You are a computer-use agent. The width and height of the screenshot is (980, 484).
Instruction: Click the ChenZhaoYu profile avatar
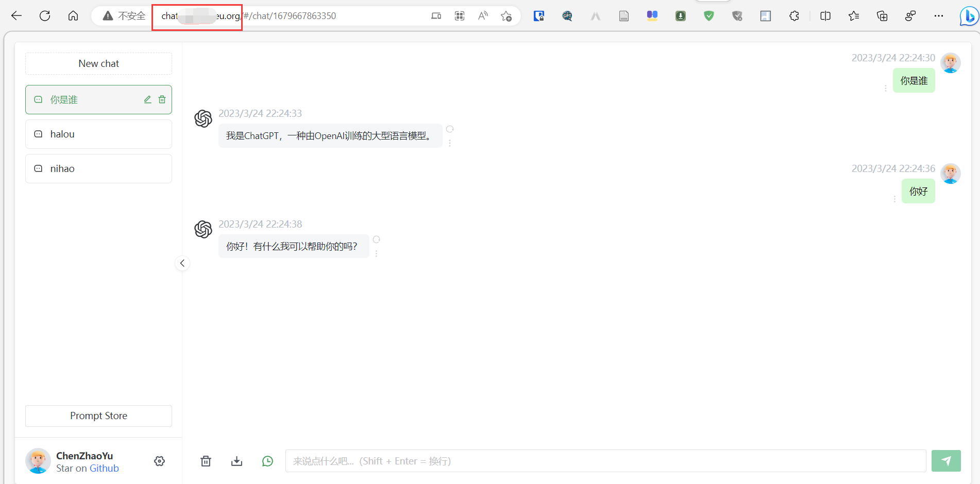click(38, 461)
